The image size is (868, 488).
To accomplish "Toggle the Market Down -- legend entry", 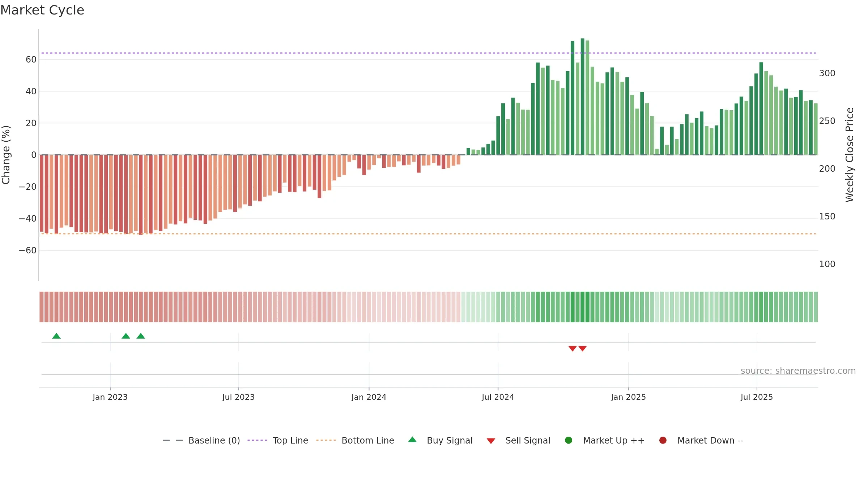I will pos(701,440).
